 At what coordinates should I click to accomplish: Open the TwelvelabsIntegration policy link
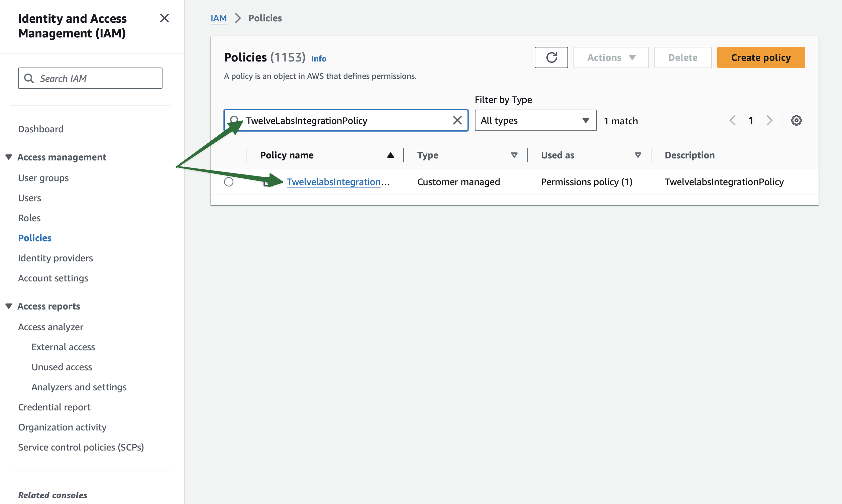(333, 182)
